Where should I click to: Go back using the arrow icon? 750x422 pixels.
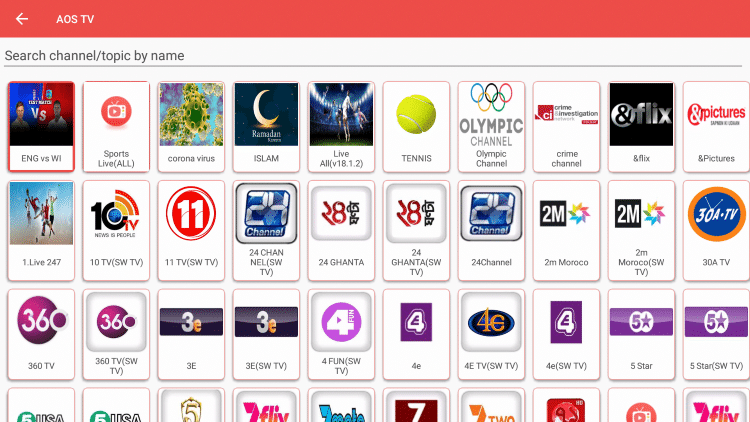[22, 19]
